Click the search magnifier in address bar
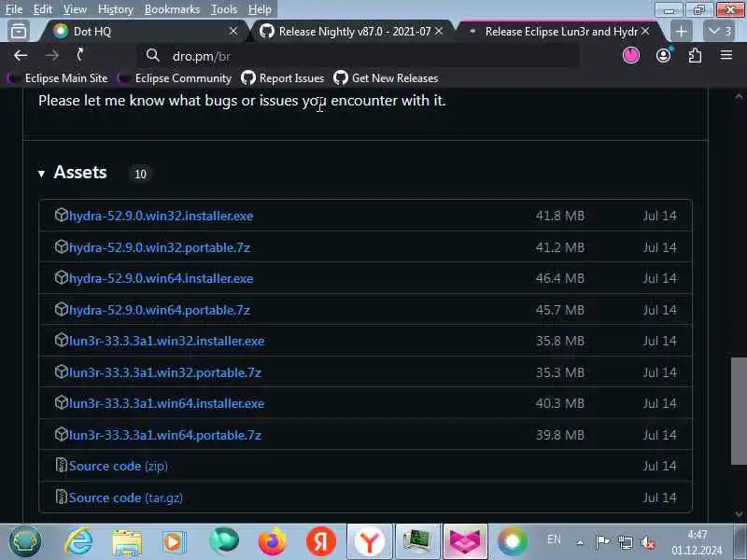The image size is (747, 560). point(152,55)
